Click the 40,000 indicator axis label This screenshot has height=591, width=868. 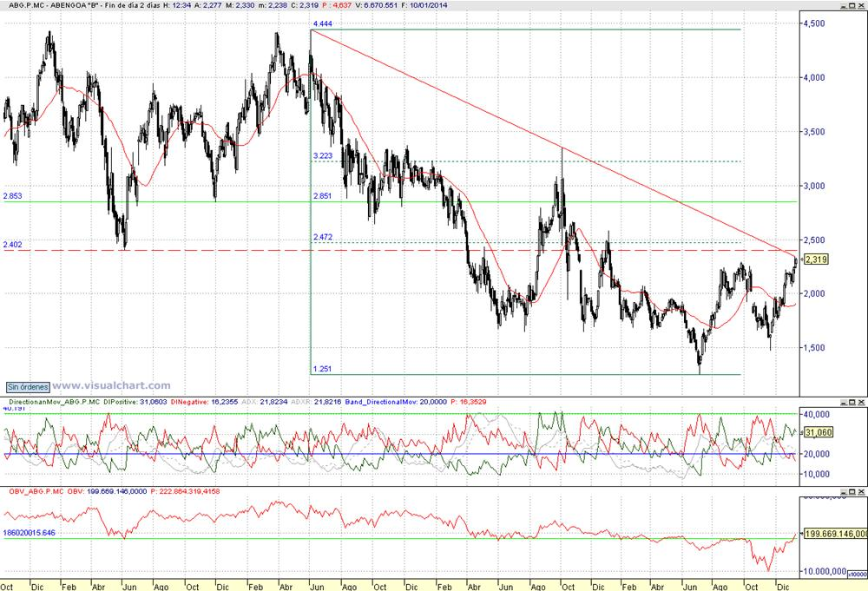[817, 415]
